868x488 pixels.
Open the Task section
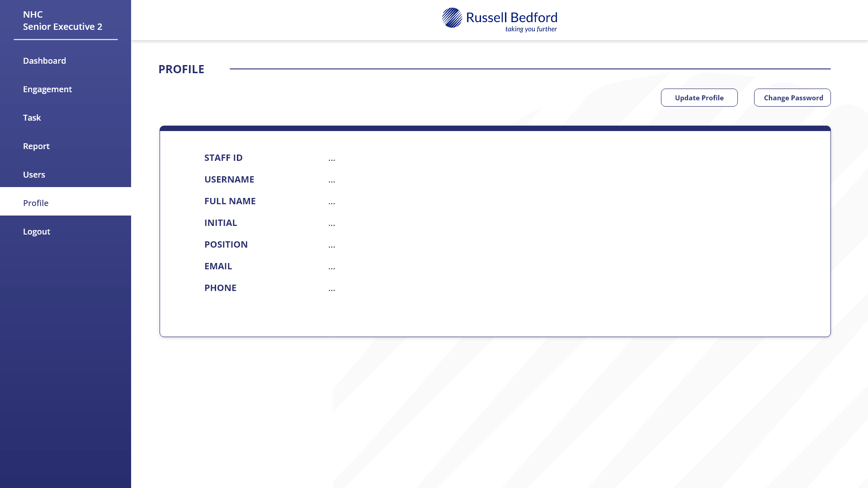[x=32, y=117]
